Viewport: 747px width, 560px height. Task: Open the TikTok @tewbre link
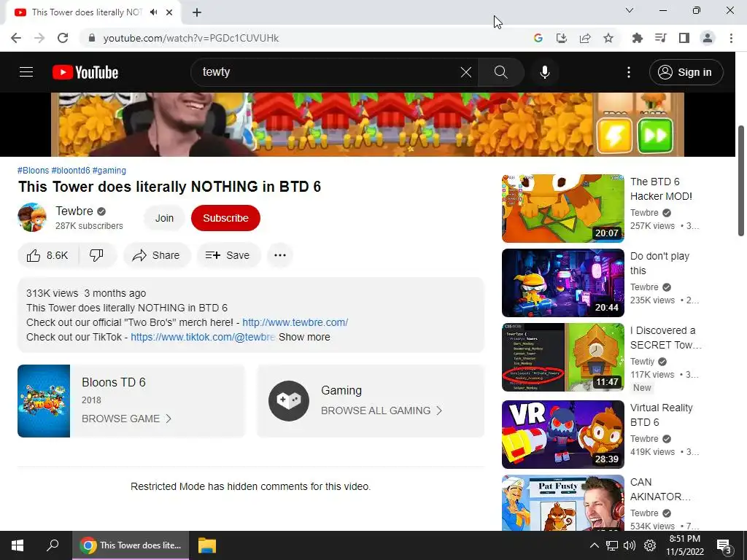pyautogui.click(x=203, y=337)
